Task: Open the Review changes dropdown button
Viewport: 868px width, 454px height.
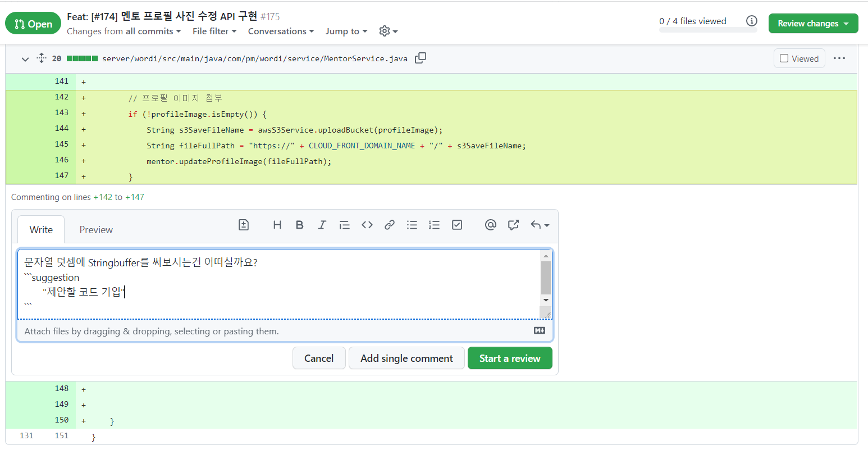Action: coord(813,24)
